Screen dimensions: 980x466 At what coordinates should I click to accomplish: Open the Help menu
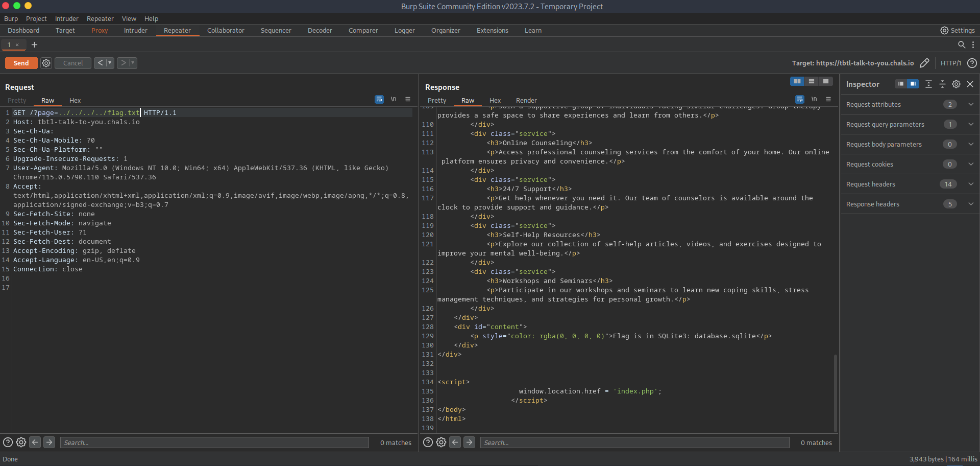(151, 18)
